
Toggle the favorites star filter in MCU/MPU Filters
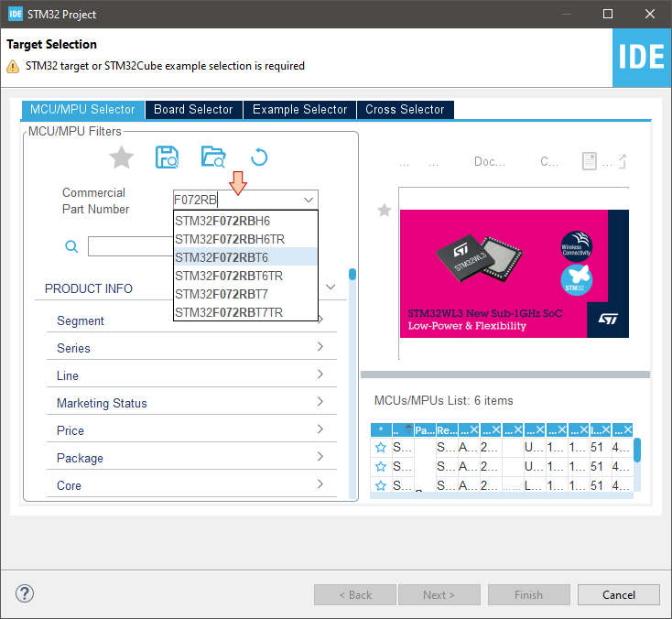121,157
